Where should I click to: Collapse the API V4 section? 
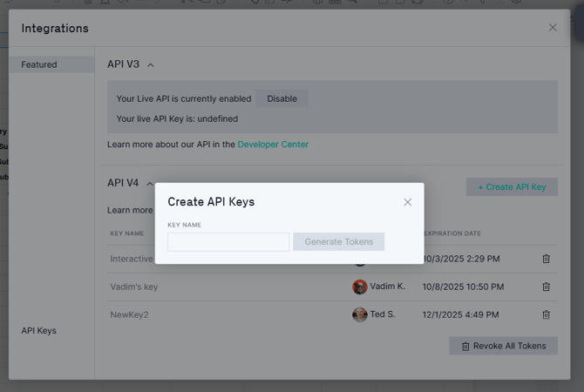[x=149, y=184]
